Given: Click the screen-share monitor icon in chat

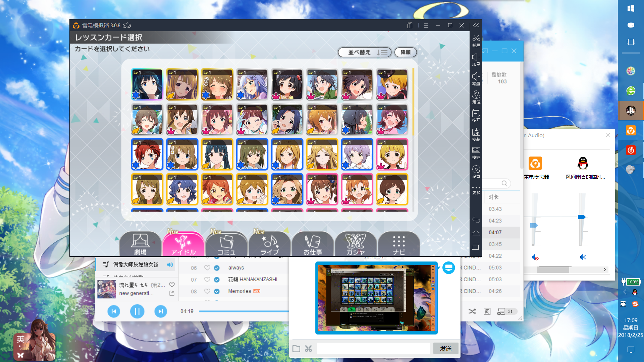Looking at the screenshot, I should coord(448,268).
